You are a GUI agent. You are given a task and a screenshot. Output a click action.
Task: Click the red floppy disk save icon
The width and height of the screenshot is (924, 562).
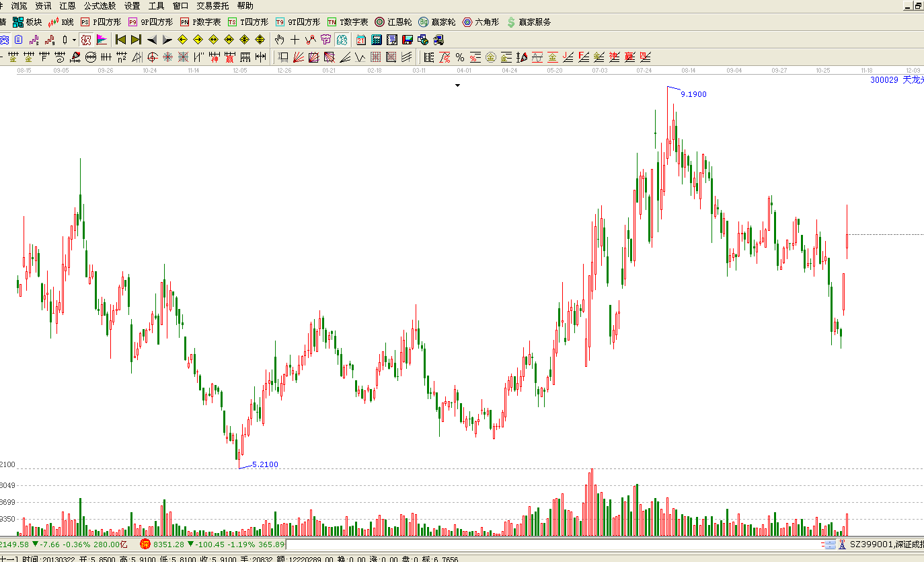pos(407,40)
